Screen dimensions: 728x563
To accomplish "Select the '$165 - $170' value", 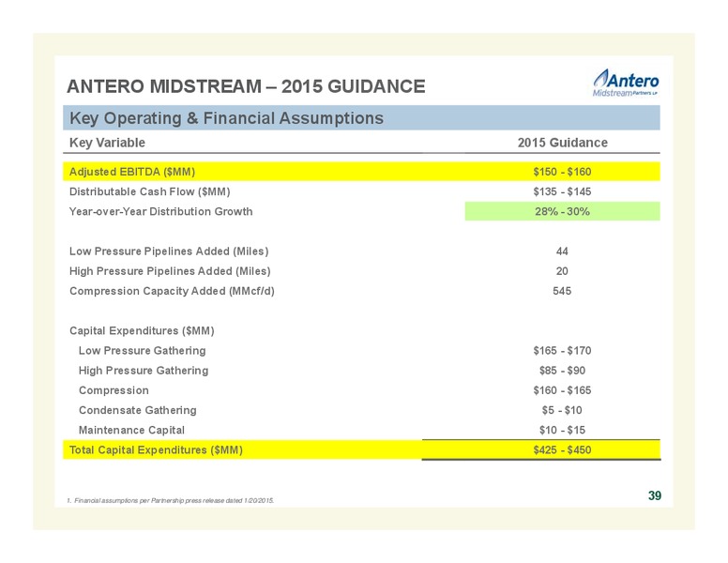I will [x=562, y=351].
